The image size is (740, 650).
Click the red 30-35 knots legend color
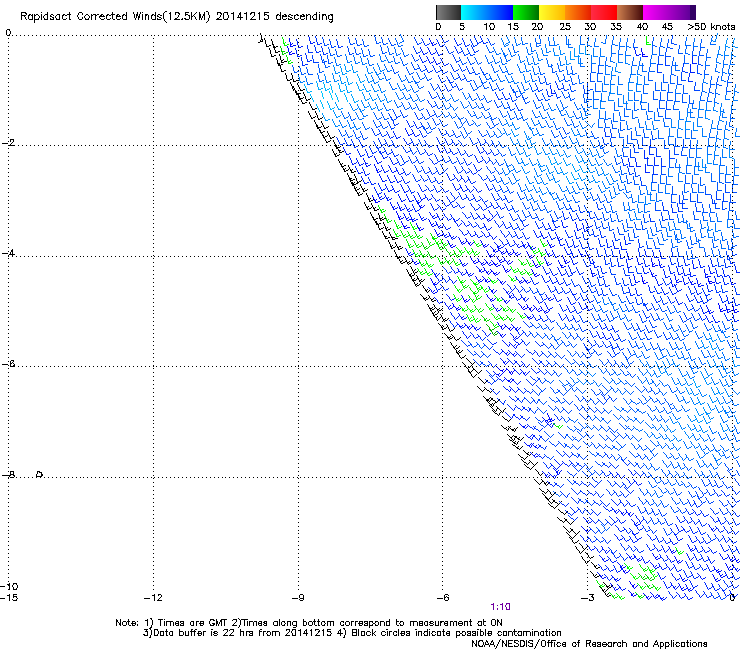coord(604,12)
